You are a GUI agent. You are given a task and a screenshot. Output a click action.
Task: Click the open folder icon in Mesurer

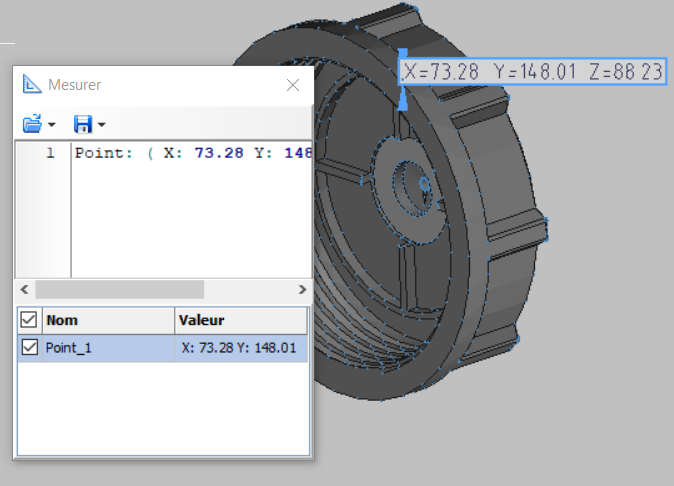click(33, 124)
